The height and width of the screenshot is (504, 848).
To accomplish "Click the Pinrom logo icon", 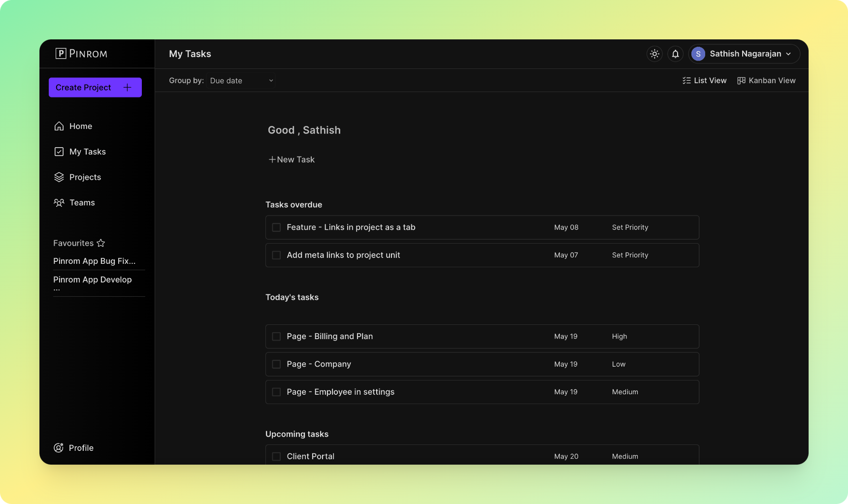I will pyautogui.click(x=61, y=54).
